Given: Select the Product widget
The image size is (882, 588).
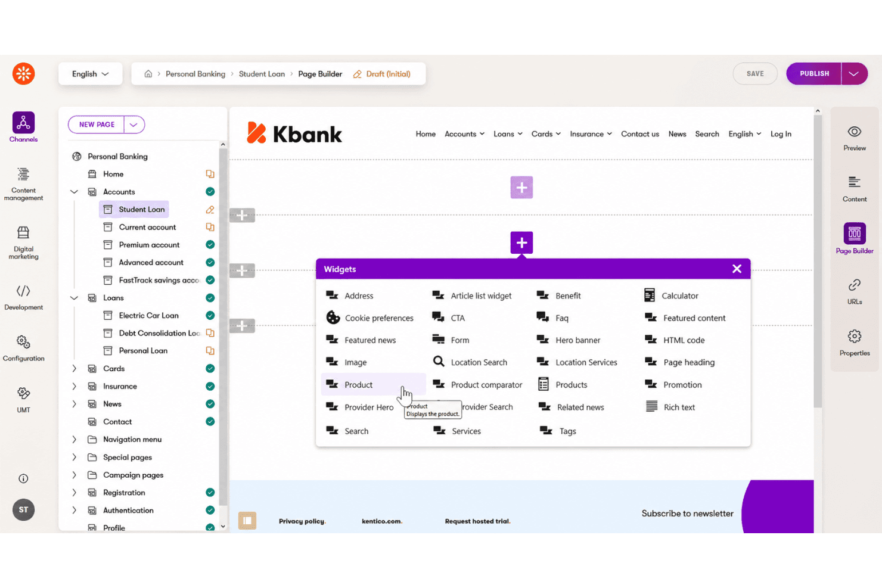Looking at the screenshot, I should click(x=374, y=385).
